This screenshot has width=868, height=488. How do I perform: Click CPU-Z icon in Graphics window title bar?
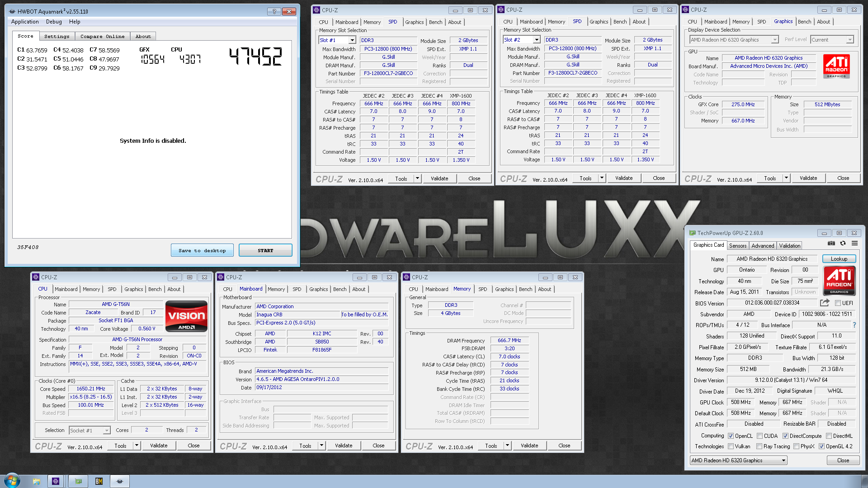tap(685, 9)
